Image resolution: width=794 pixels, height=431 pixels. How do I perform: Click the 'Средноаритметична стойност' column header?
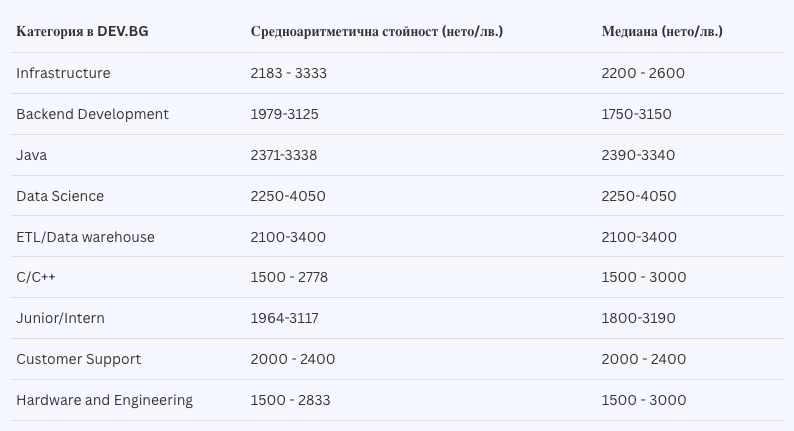tap(376, 31)
